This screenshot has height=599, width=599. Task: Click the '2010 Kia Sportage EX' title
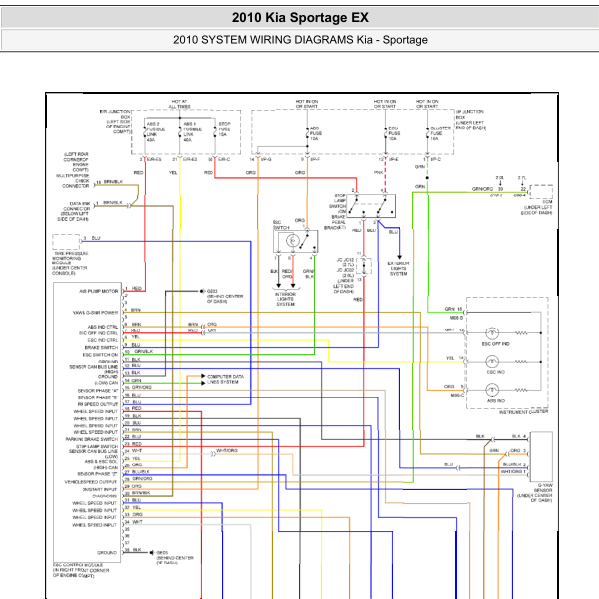point(300,18)
